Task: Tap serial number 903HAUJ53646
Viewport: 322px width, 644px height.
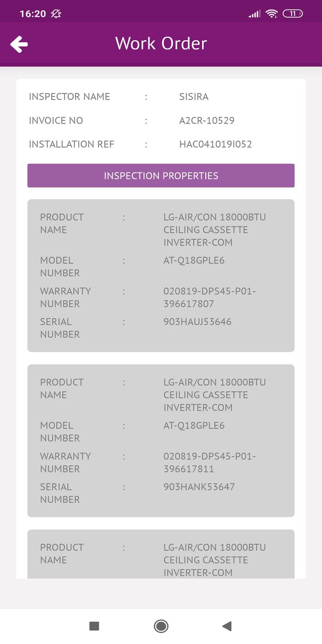Action: 196,322
